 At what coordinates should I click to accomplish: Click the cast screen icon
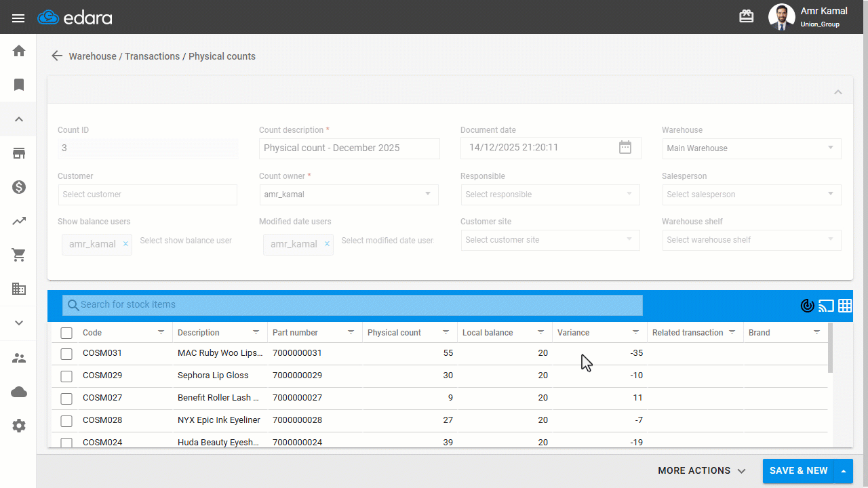tap(826, 306)
